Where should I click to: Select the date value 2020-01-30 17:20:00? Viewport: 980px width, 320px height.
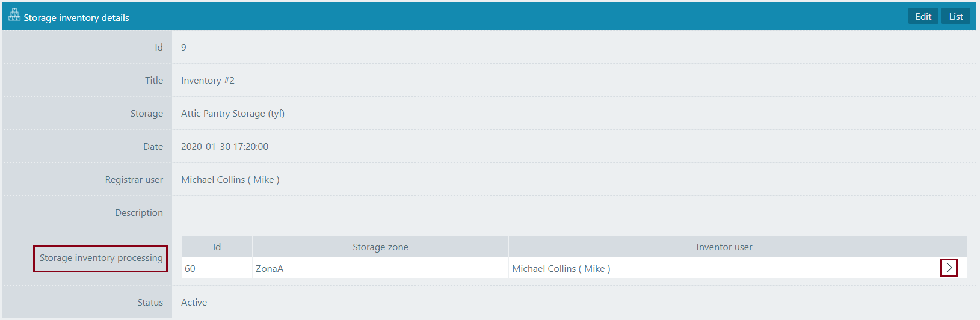[224, 147]
